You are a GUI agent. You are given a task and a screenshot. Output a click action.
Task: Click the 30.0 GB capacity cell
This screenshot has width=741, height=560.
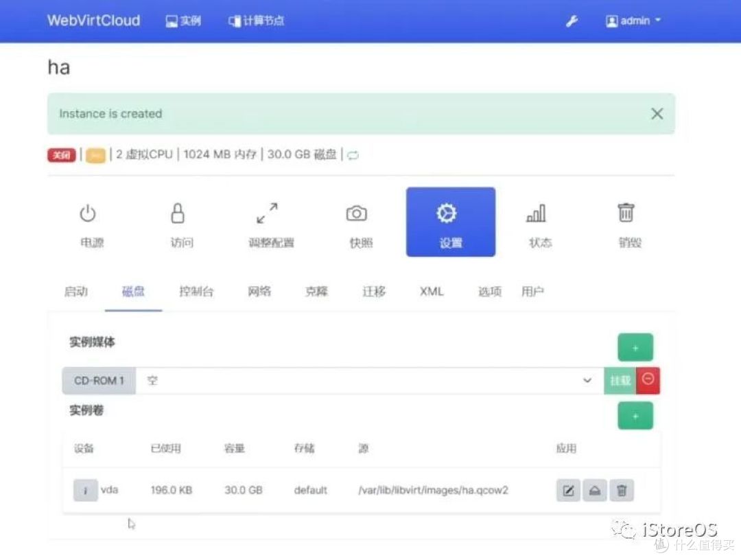tap(244, 491)
